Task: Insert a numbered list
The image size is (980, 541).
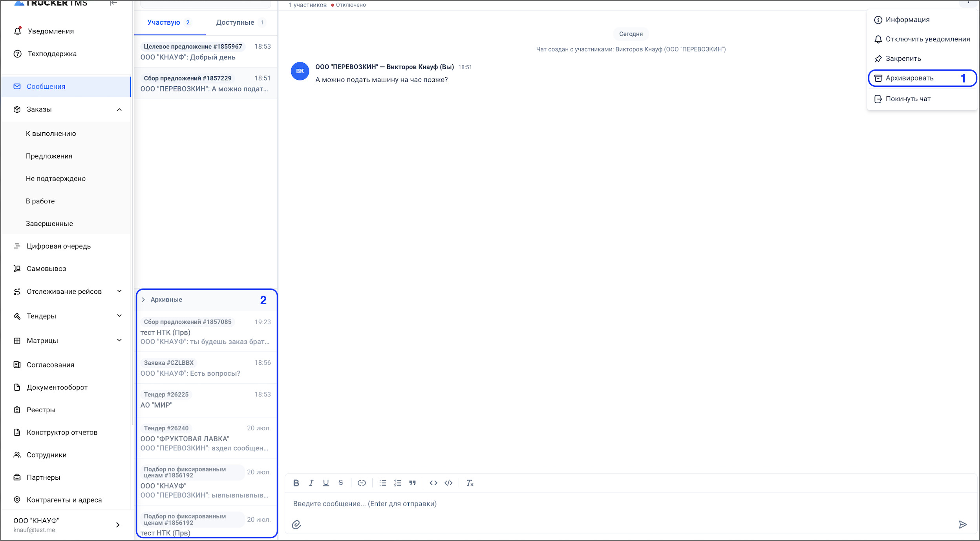Action: click(398, 483)
